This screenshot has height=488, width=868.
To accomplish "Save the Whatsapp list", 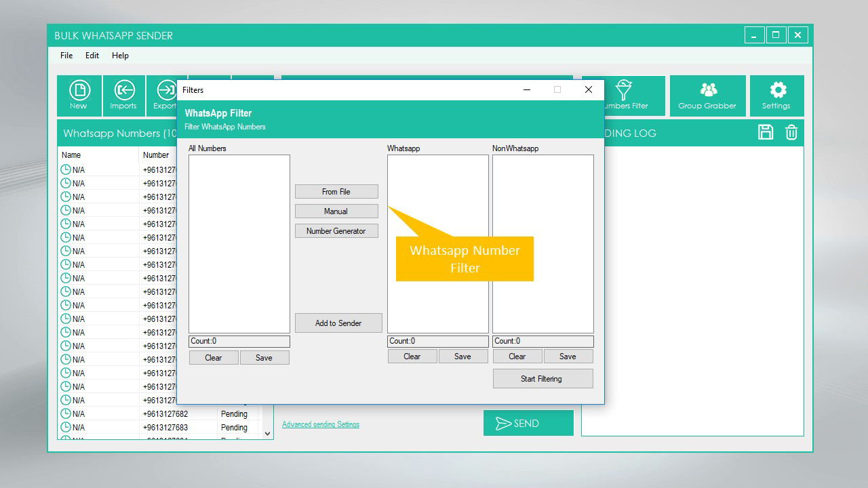I will coord(463,356).
